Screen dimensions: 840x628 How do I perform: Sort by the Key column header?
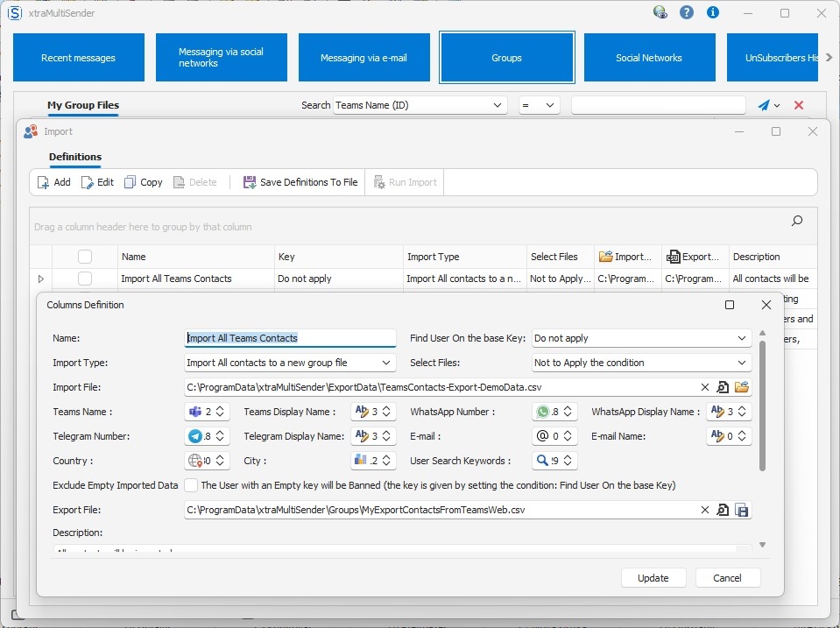tap(338, 257)
